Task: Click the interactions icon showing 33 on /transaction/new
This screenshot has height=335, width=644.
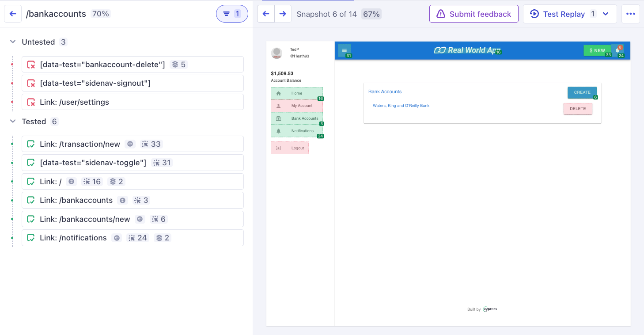Action: click(152, 144)
